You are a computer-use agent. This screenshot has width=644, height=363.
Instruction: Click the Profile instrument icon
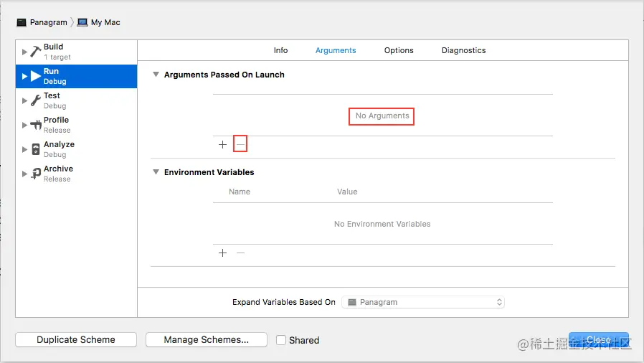click(x=36, y=125)
